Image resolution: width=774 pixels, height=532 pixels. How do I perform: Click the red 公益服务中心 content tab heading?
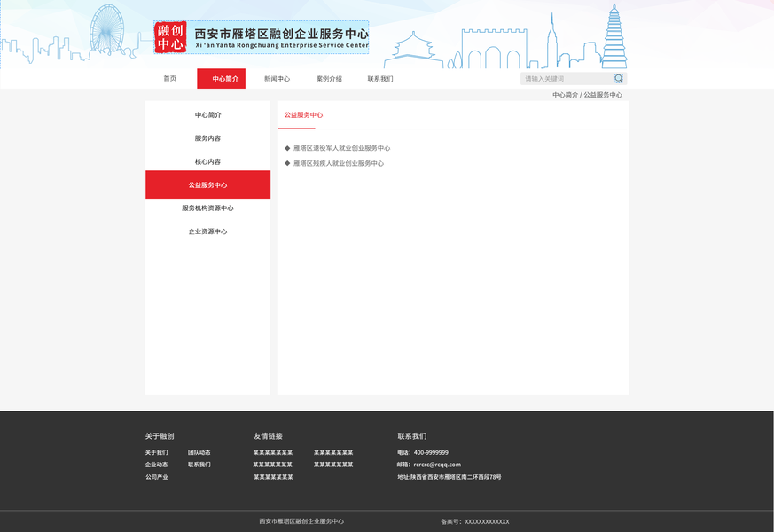[x=303, y=115]
